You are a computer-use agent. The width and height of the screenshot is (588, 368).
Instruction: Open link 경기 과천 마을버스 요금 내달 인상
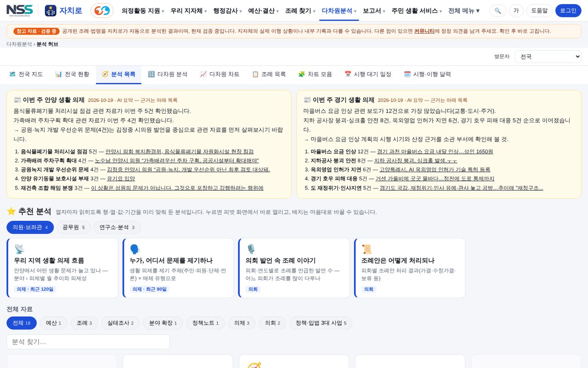[435, 151]
